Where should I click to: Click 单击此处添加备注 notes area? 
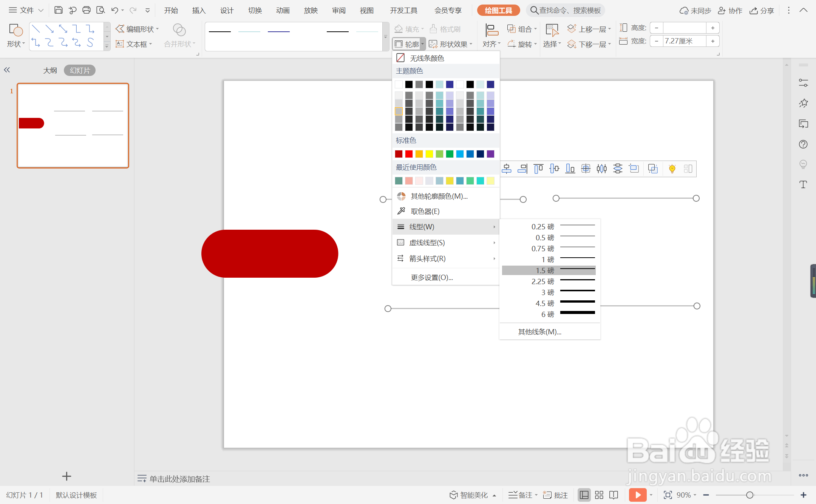point(179,479)
